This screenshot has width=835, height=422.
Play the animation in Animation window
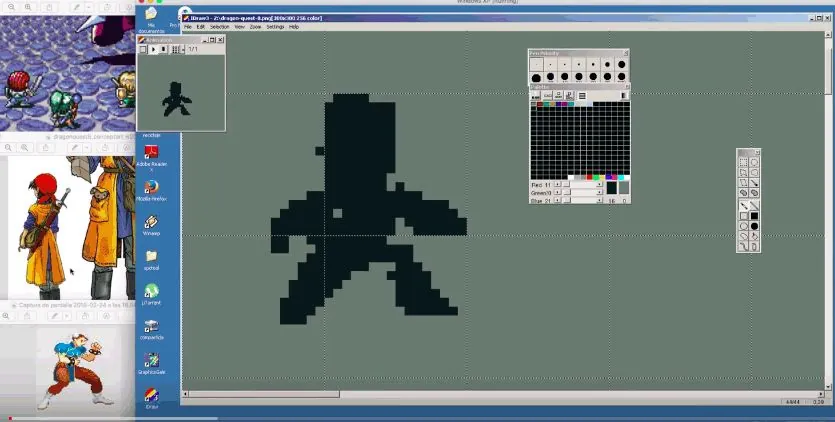click(153, 49)
